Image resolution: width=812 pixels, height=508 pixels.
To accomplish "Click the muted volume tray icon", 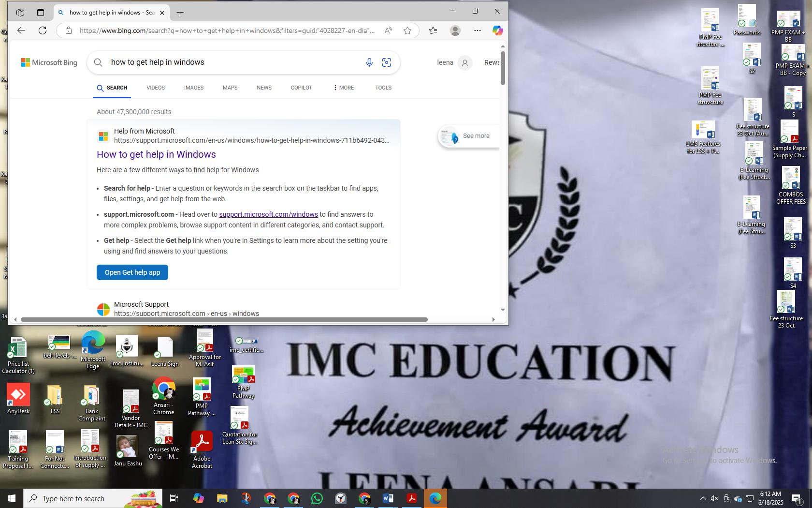I will pos(714,498).
